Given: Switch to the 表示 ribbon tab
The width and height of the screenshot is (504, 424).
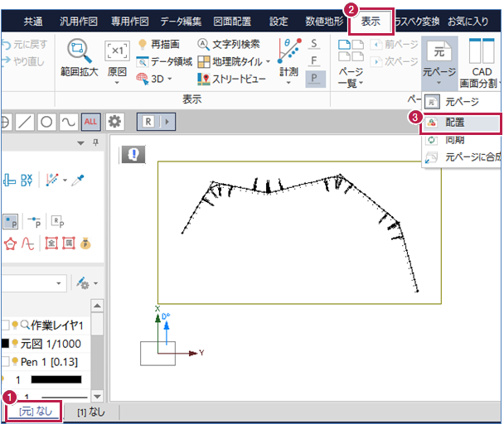Looking at the screenshot, I should point(371,22).
